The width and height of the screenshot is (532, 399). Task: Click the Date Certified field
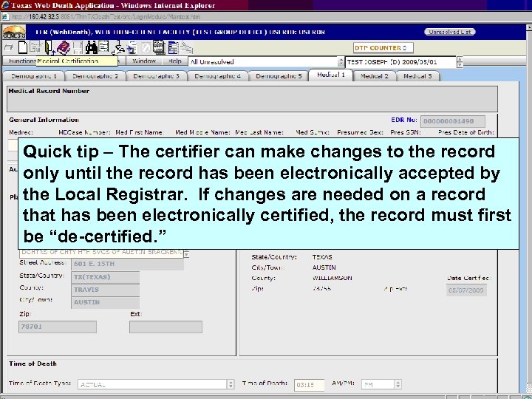pos(466,290)
